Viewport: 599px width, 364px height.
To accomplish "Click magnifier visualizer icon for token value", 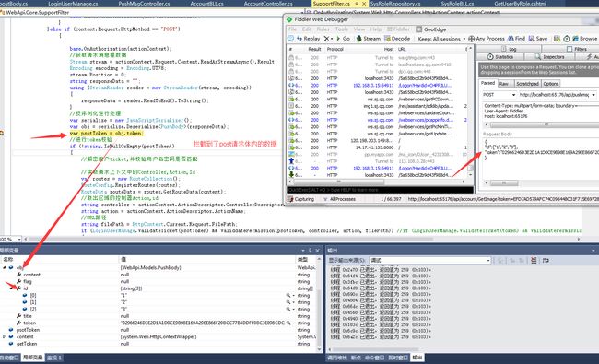I will [x=288, y=323].
